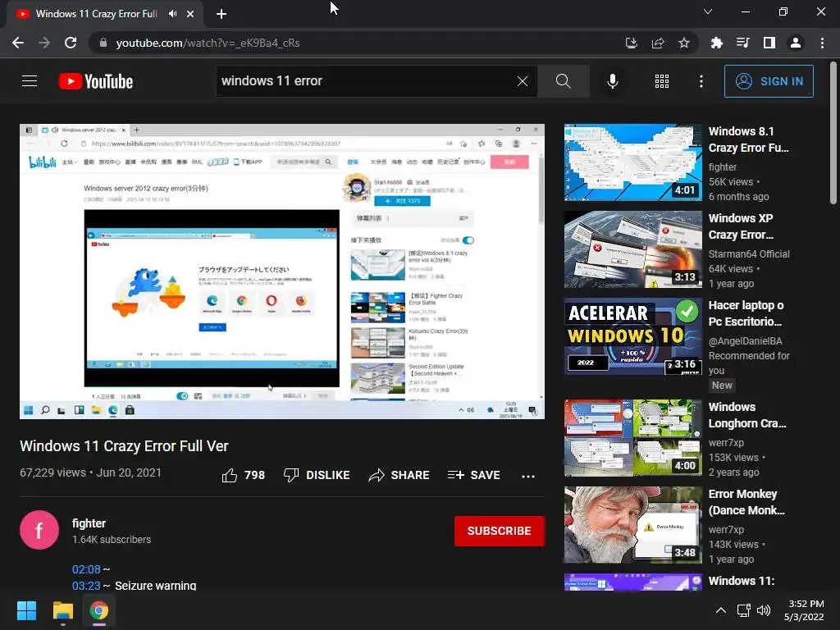This screenshot has height=630, width=840.
Task: Toggle the Chrome side panel
Action: pos(769,43)
